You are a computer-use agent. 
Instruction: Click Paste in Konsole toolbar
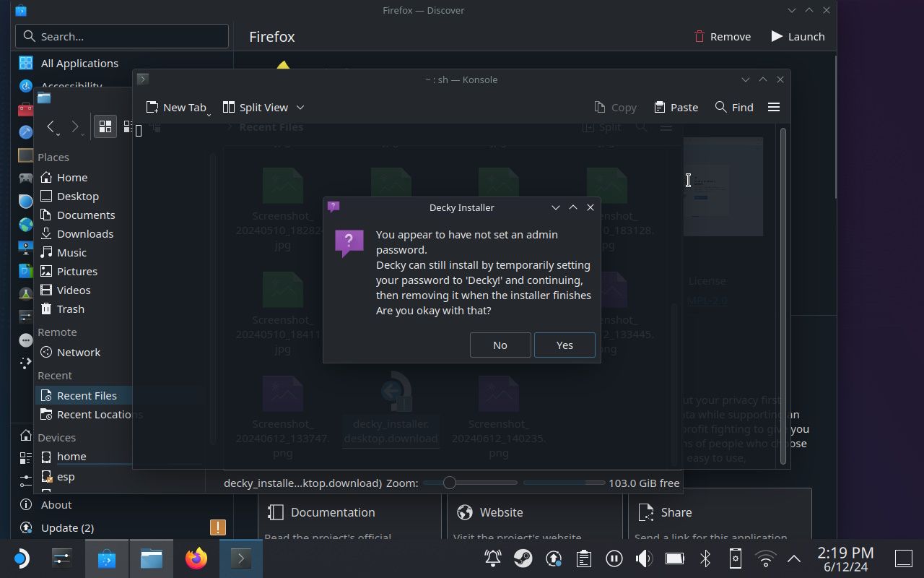pyautogui.click(x=676, y=107)
